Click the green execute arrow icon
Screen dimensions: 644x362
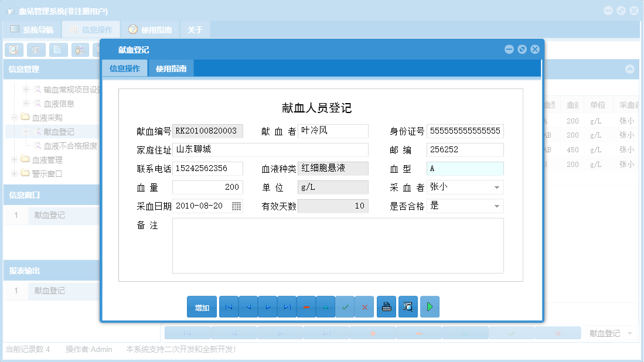pos(430,306)
